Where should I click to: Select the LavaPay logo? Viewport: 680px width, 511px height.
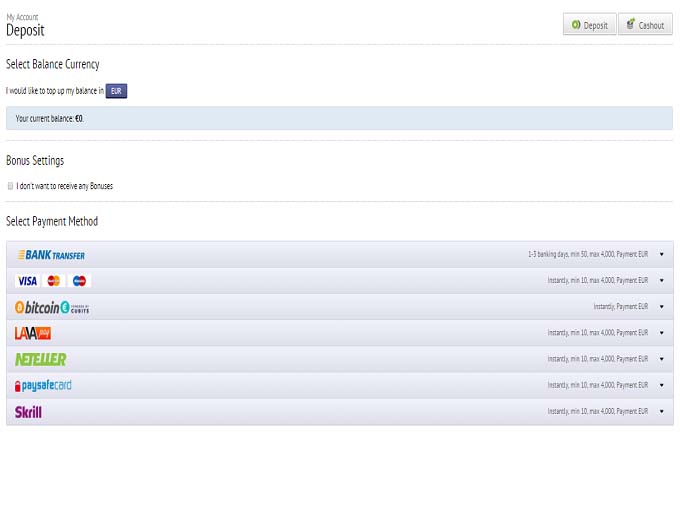(32, 333)
